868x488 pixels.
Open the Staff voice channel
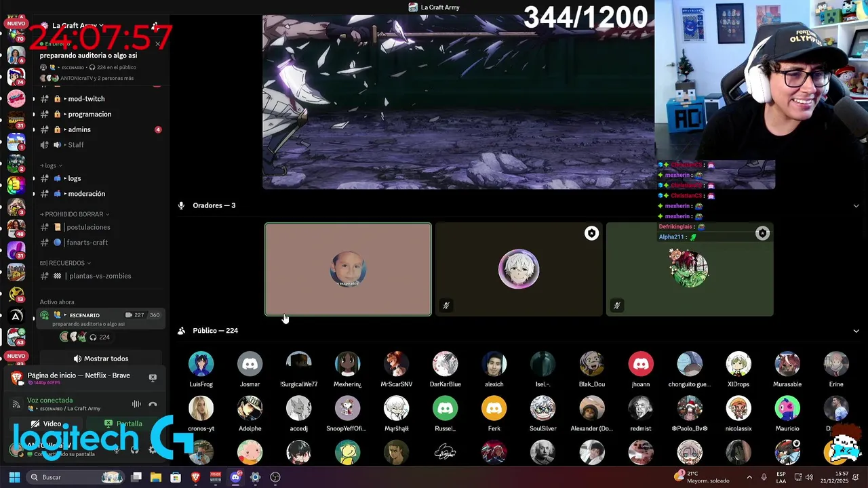point(100,144)
